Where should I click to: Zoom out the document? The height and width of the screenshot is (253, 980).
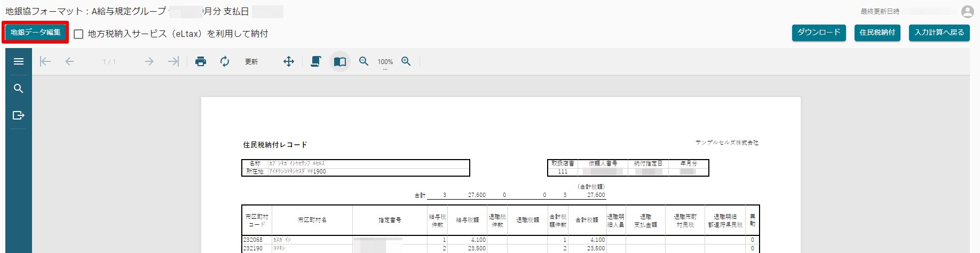tap(364, 61)
